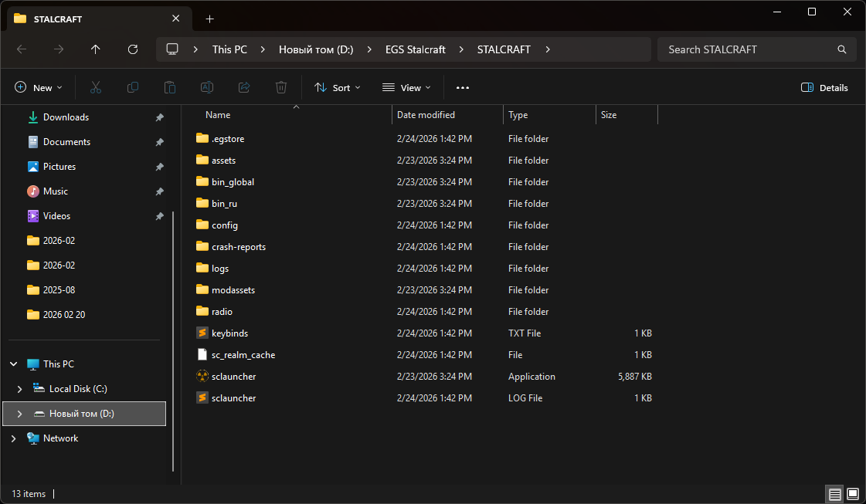Toggle the Details pane button

pyautogui.click(x=824, y=88)
